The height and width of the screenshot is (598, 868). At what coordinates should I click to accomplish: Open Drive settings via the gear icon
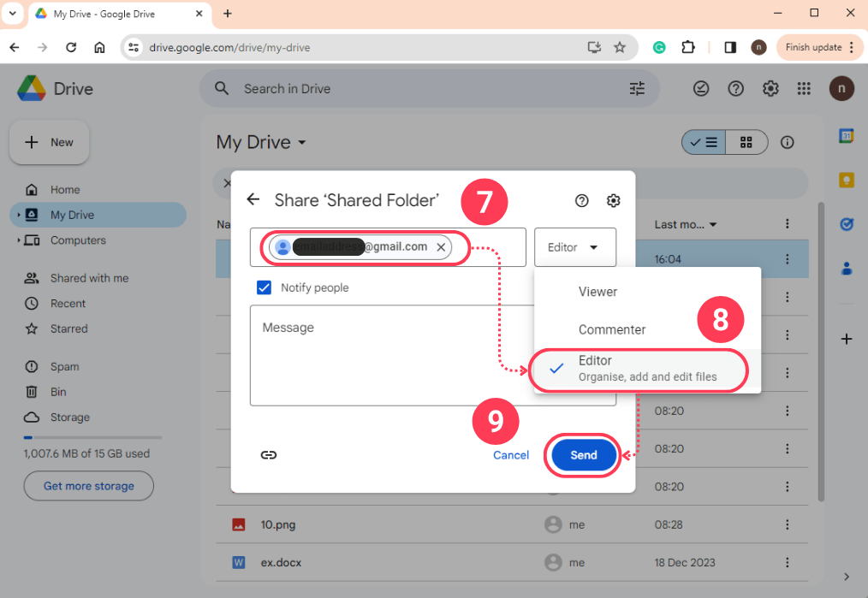pos(770,88)
